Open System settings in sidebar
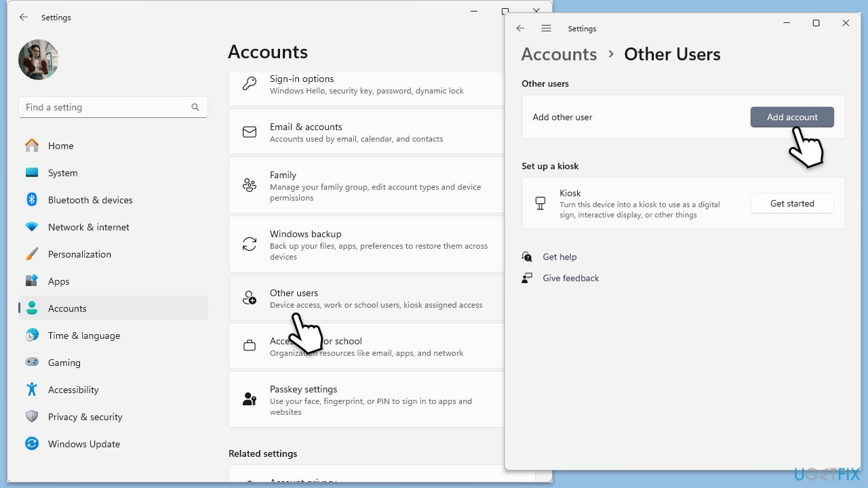868x488 pixels. (x=62, y=173)
